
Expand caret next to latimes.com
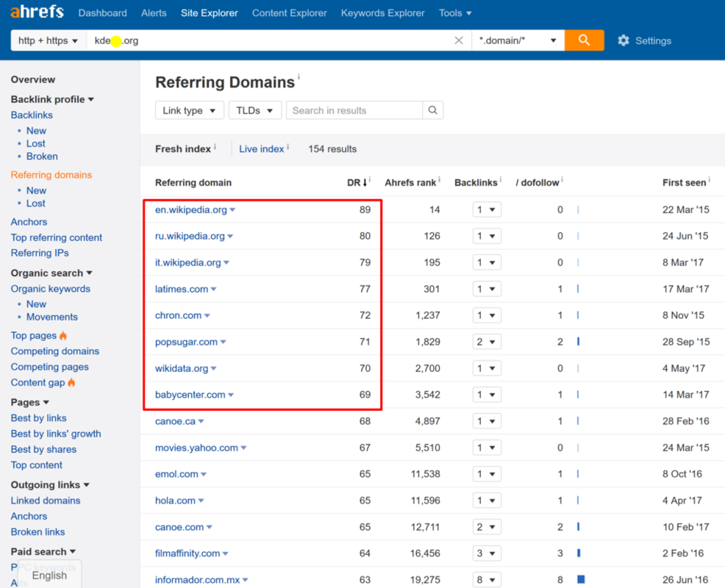point(214,290)
